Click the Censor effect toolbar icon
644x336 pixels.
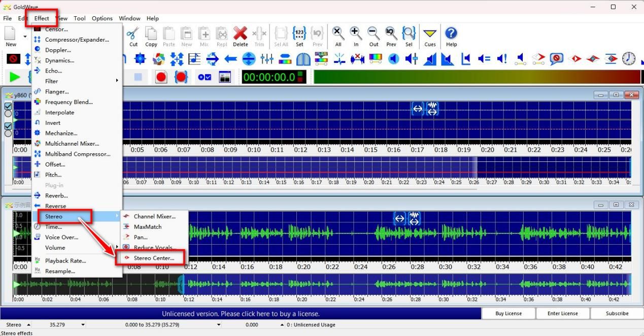pyautogui.click(x=14, y=59)
